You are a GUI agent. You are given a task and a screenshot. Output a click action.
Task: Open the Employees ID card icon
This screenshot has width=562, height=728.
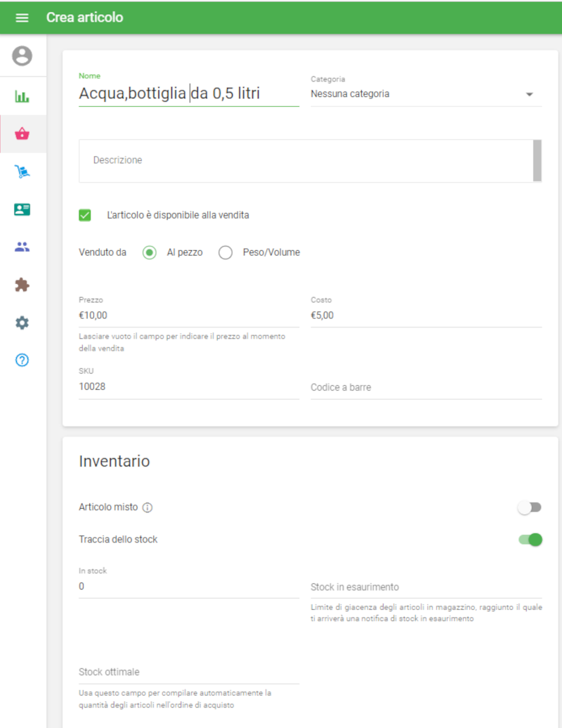[22, 209]
